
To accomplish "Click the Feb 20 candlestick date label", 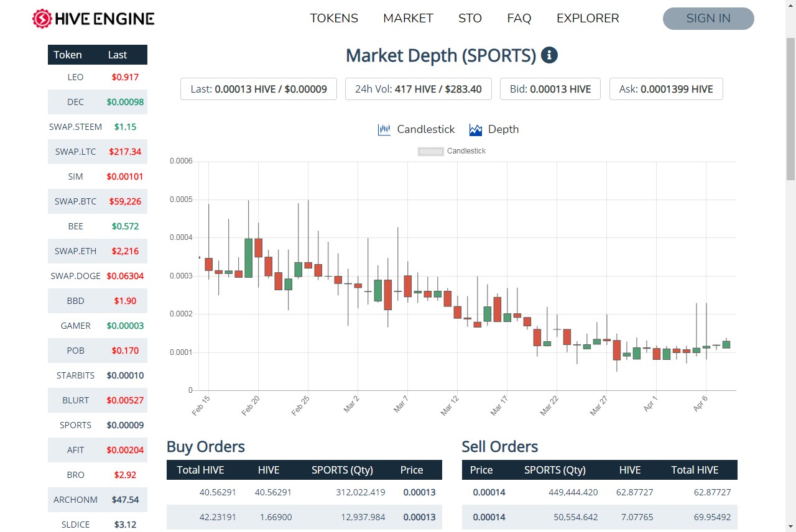I will (x=250, y=405).
